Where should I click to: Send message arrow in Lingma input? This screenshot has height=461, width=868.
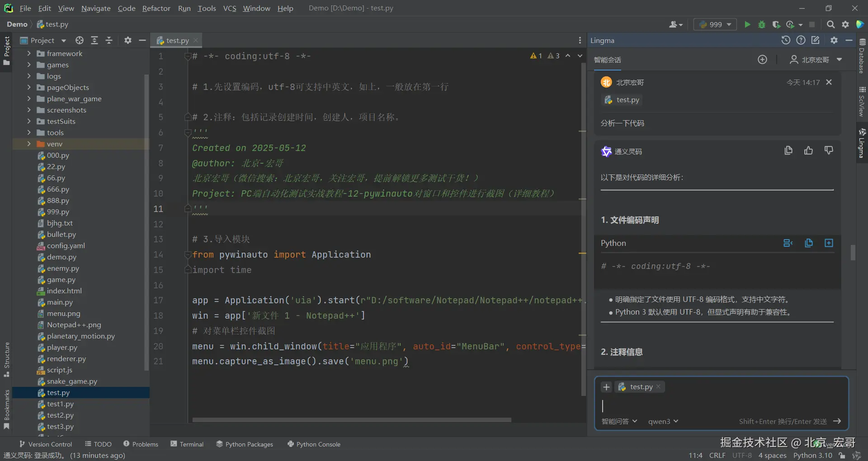pyautogui.click(x=837, y=421)
